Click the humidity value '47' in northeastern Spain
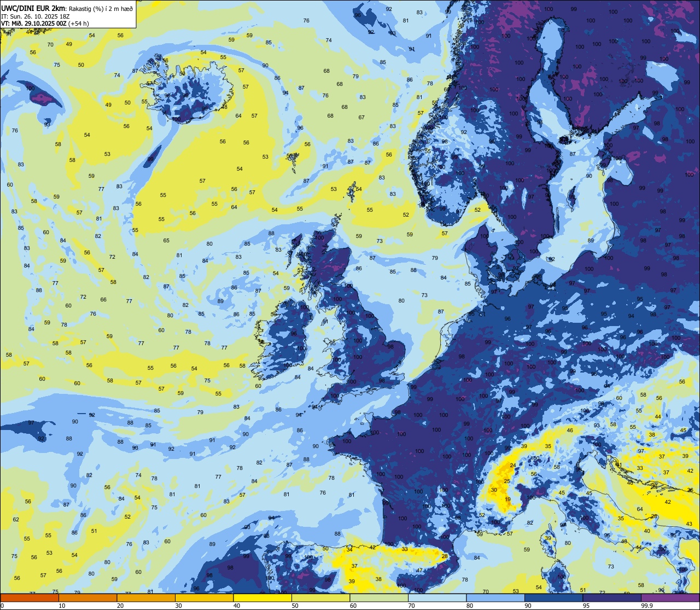Image resolution: width=700 pixels, height=610 pixels. point(419,571)
